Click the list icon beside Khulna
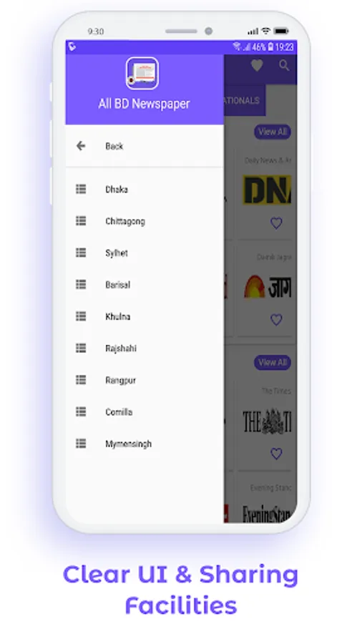362x644 pixels. [81, 316]
